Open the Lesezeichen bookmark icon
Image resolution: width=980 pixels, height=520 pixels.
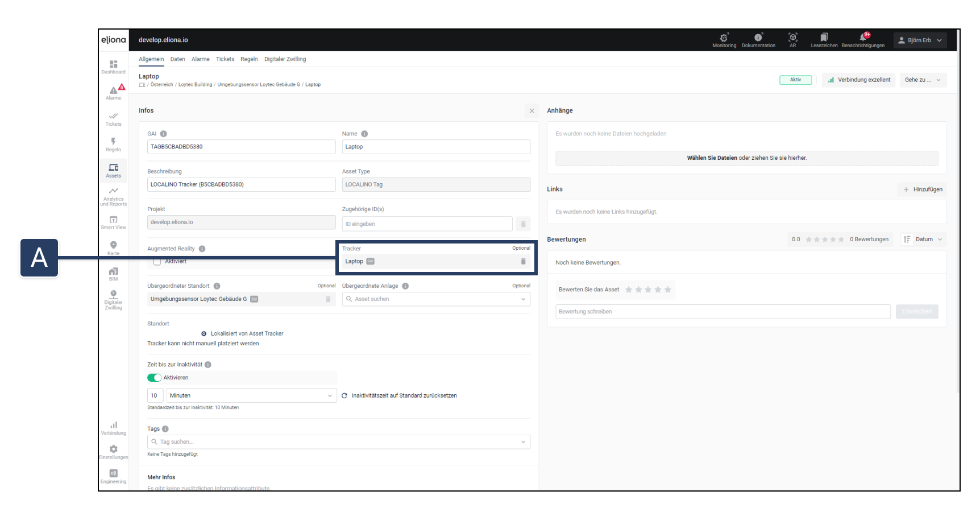click(824, 39)
